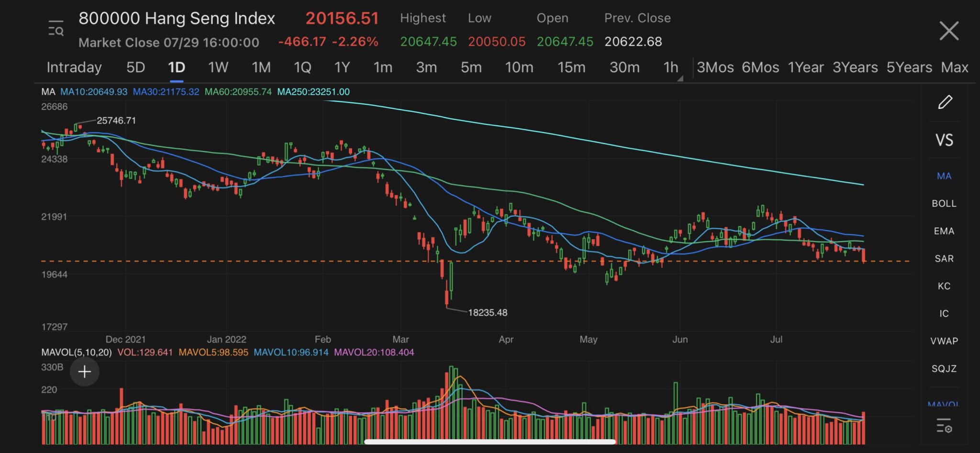This screenshot has width=980, height=453.
Task: Set range to 6Mos
Action: [x=760, y=67]
